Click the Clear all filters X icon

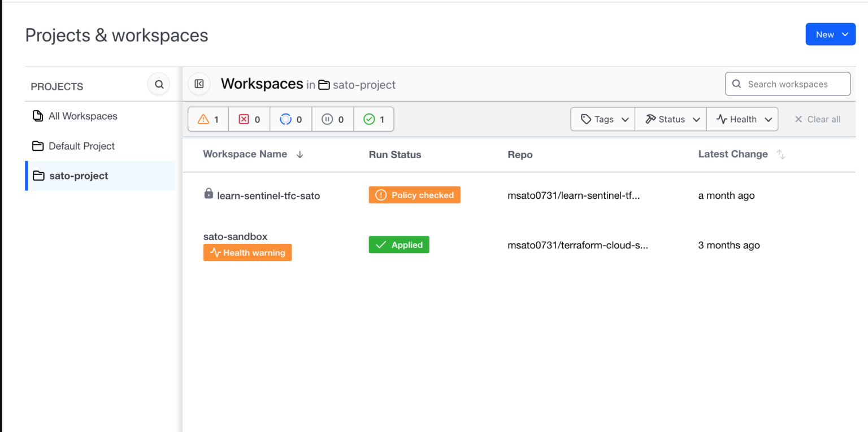[798, 119]
